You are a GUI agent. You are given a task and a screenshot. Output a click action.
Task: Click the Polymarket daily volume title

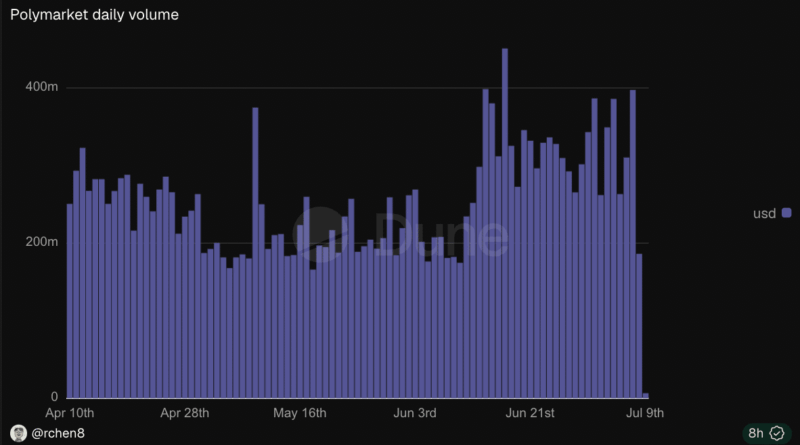(x=94, y=15)
